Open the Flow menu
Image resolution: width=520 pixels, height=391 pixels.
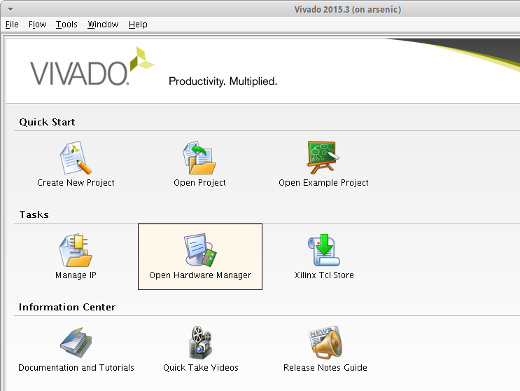(37, 24)
